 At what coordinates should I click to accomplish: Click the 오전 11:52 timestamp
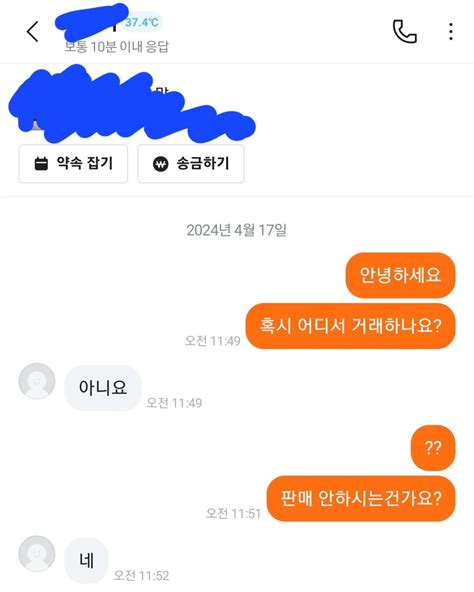[141, 575]
